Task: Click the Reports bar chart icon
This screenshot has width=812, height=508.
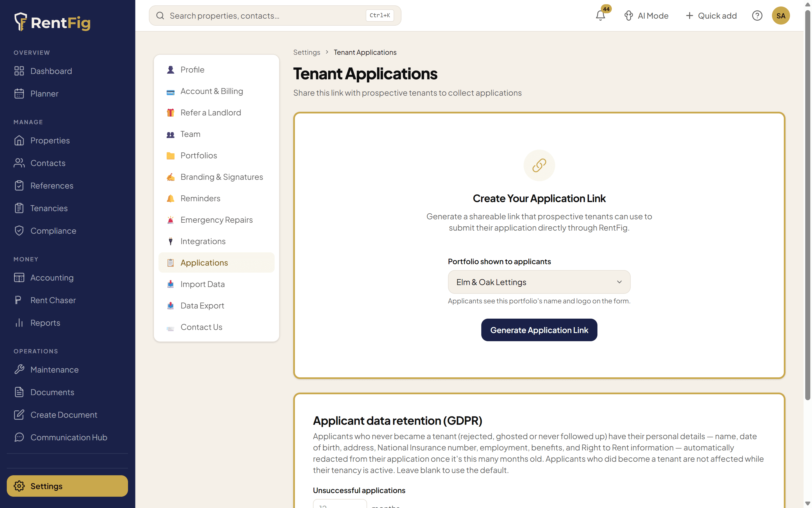Action: (19, 323)
